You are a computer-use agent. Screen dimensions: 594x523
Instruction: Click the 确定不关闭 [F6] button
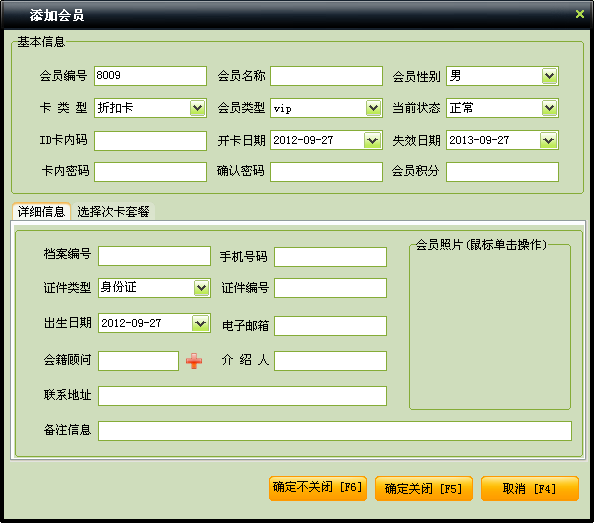tap(318, 488)
